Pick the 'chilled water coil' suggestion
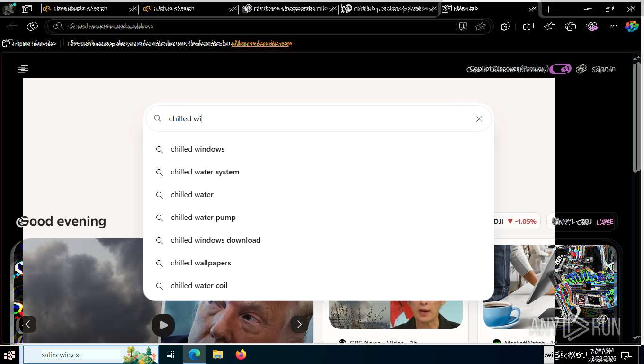644x364 pixels. [x=319, y=286]
